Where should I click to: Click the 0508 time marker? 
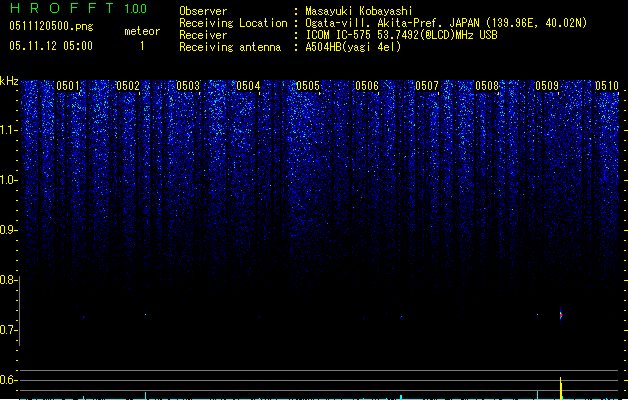click(487, 85)
